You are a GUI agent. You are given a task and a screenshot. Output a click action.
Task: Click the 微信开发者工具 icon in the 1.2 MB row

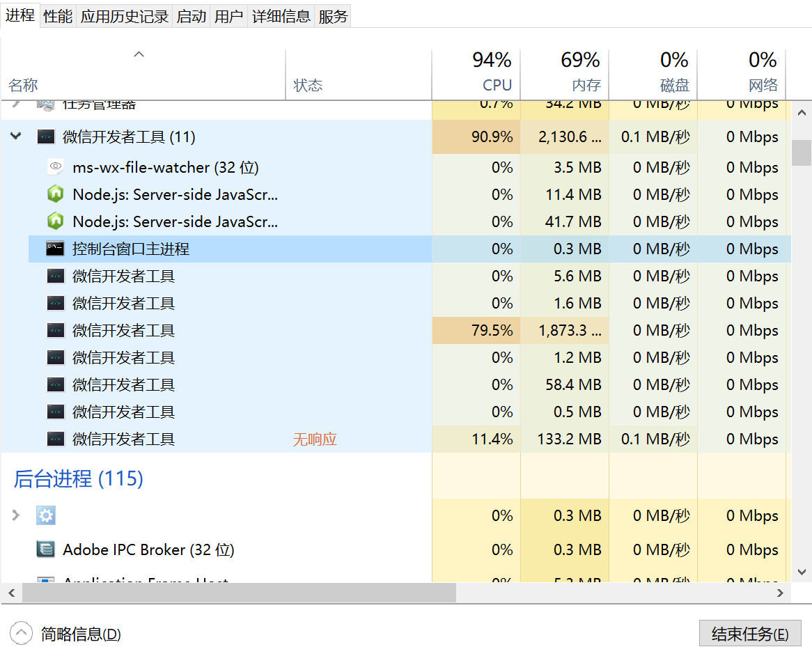(56, 357)
